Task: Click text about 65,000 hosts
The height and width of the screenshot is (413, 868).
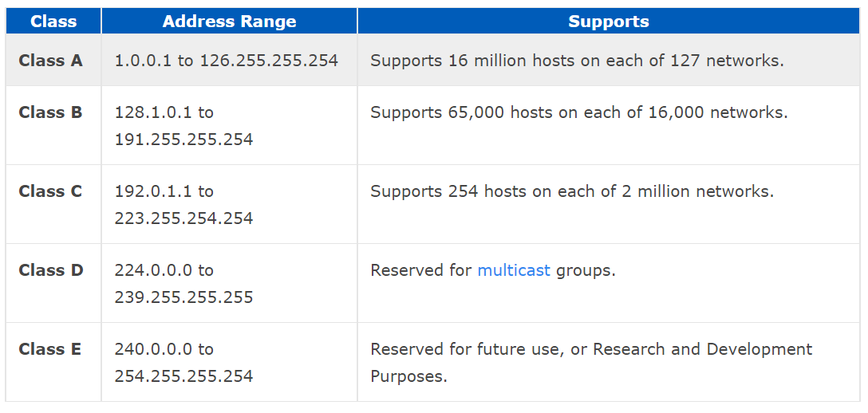Action: coord(579,112)
